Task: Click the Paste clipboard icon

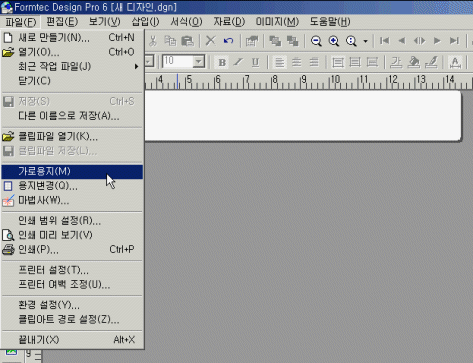Action: coord(188,41)
